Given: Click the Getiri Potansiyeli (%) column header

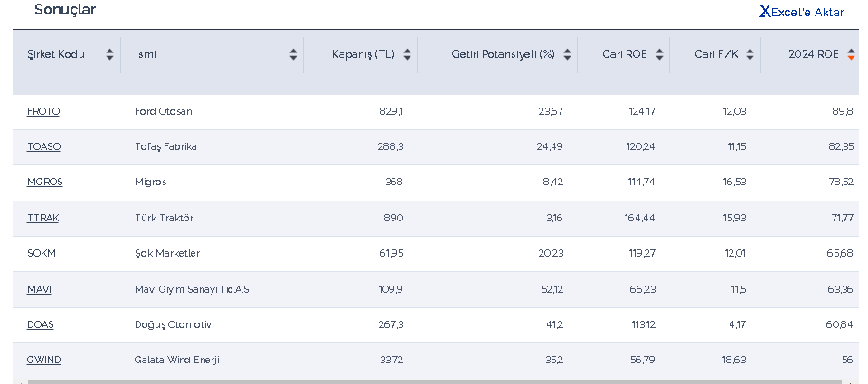Looking at the screenshot, I should pos(503,54).
